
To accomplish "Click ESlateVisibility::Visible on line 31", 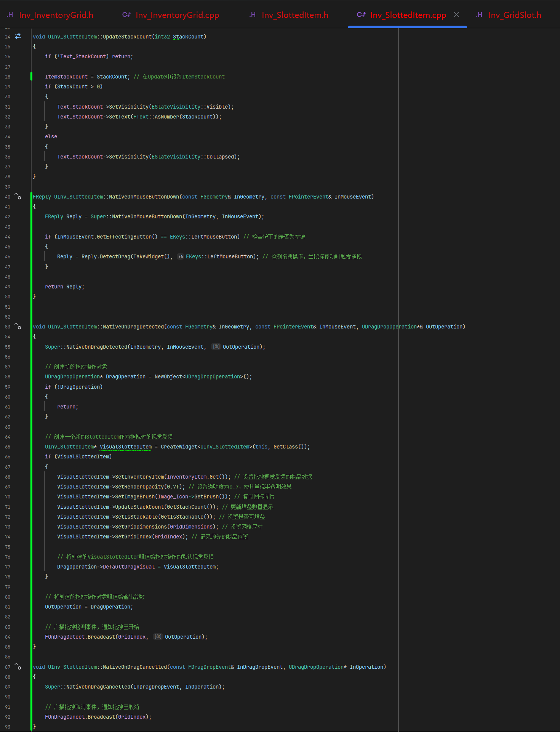I will coord(190,107).
